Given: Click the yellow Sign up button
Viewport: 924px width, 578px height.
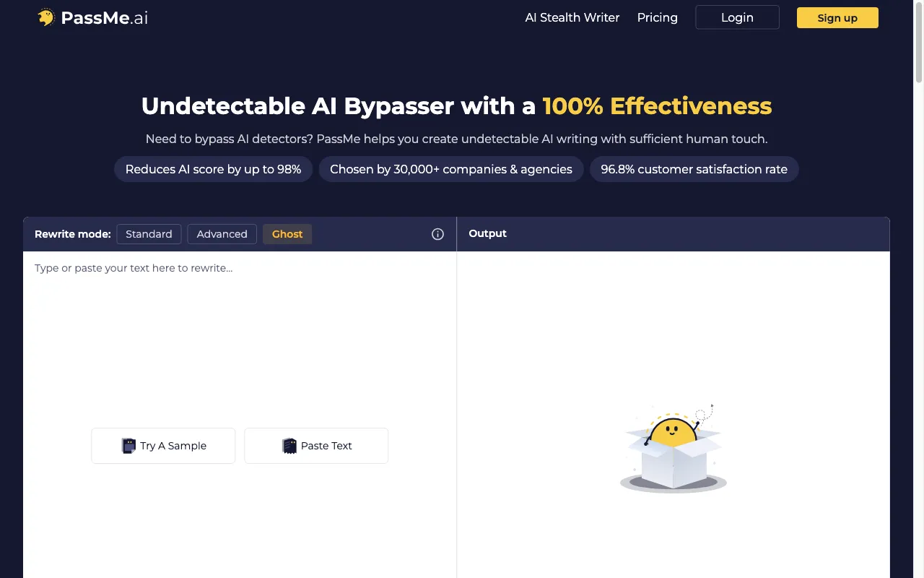Looking at the screenshot, I should (837, 17).
